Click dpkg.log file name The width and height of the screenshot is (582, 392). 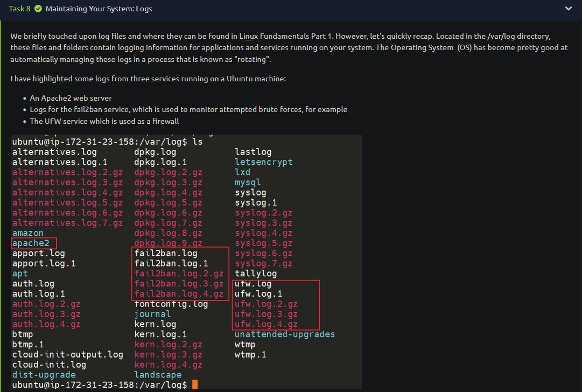pyautogui.click(x=155, y=152)
